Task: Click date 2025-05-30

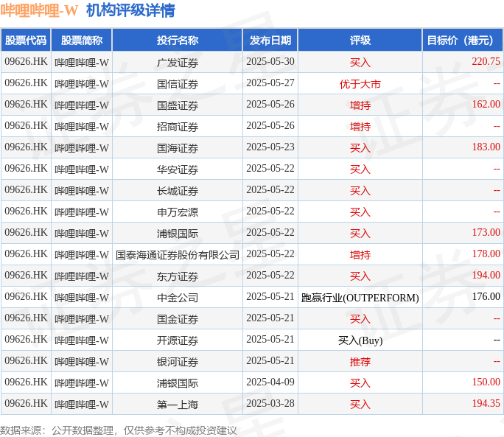Action: click(x=270, y=61)
